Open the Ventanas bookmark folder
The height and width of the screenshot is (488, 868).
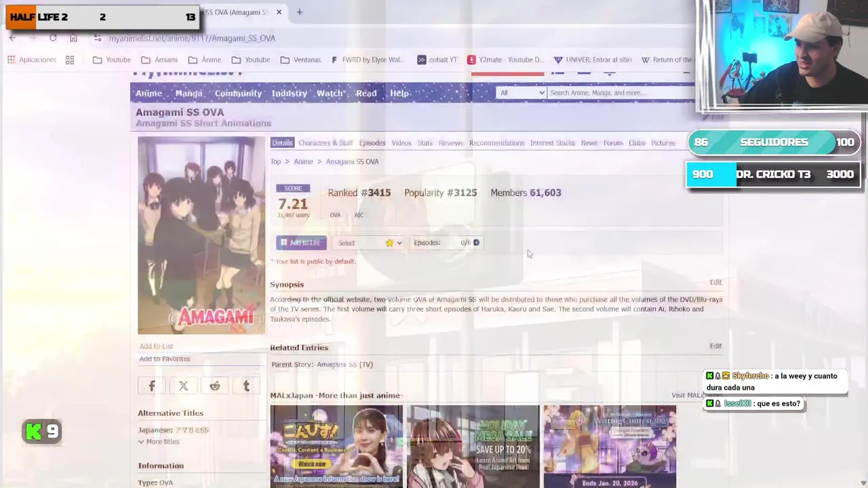[300, 60]
